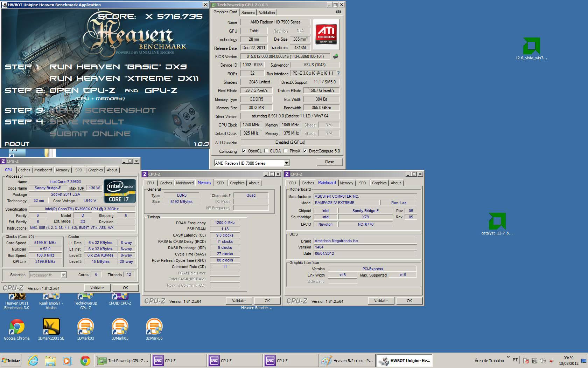Click the Memory tab in the CPU-Z CPU window
This screenshot has width=588, height=368.
(x=63, y=170)
